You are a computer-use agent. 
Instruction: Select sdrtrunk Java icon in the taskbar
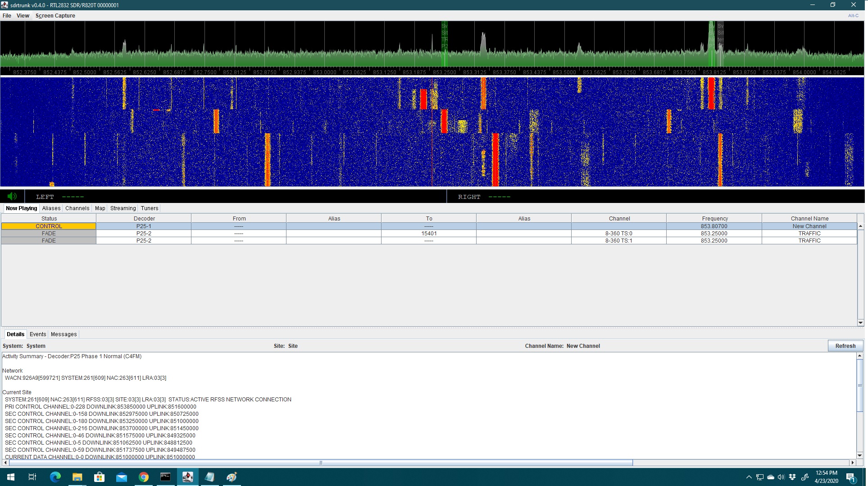click(187, 477)
